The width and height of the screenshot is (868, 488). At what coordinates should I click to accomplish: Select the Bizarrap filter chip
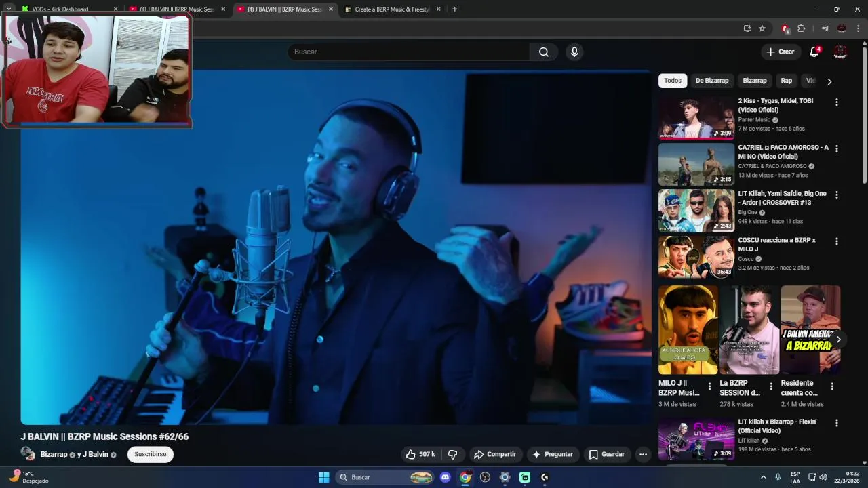(x=755, y=81)
